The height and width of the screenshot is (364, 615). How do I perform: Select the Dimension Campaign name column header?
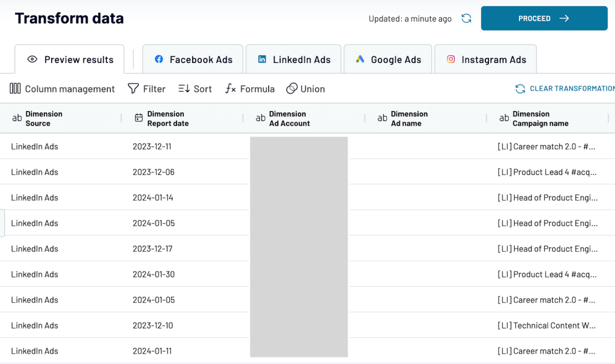click(548, 118)
